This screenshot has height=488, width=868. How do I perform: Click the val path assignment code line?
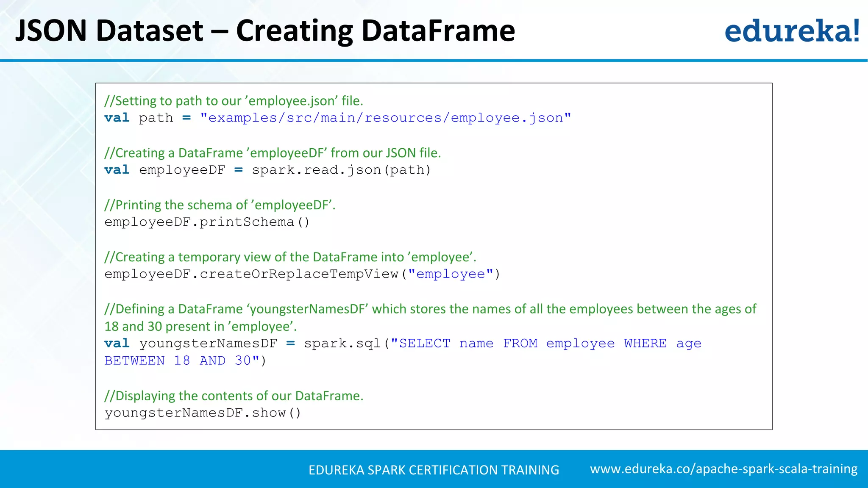click(x=338, y=118)
